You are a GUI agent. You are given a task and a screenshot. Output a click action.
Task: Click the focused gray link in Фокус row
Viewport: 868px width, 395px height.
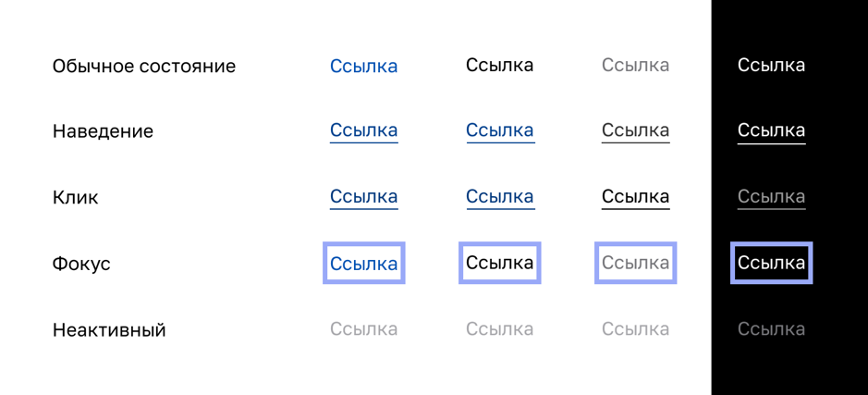point(635,263)
